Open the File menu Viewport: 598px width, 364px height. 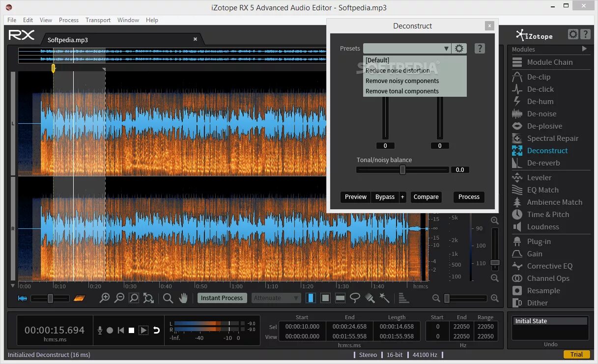coord(12,20)
